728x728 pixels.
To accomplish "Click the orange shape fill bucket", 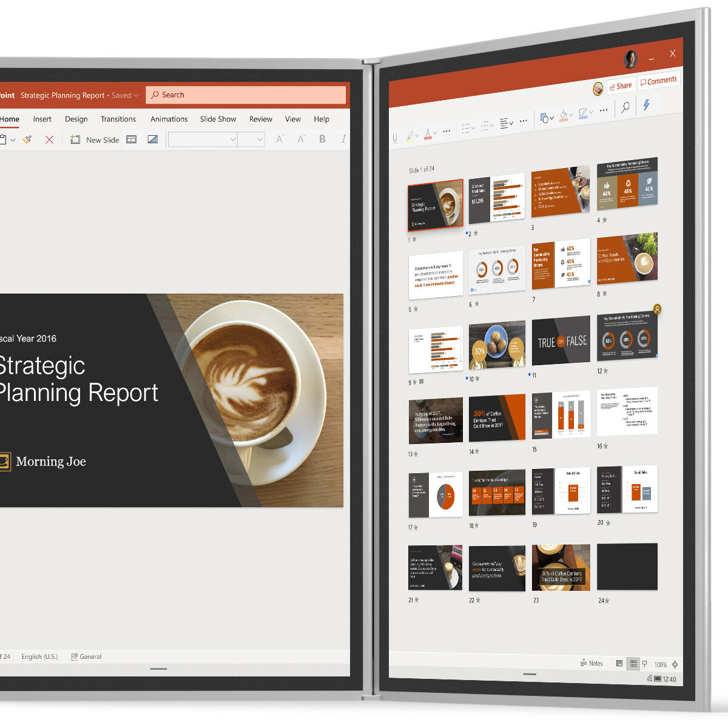I will coord(564,115).
